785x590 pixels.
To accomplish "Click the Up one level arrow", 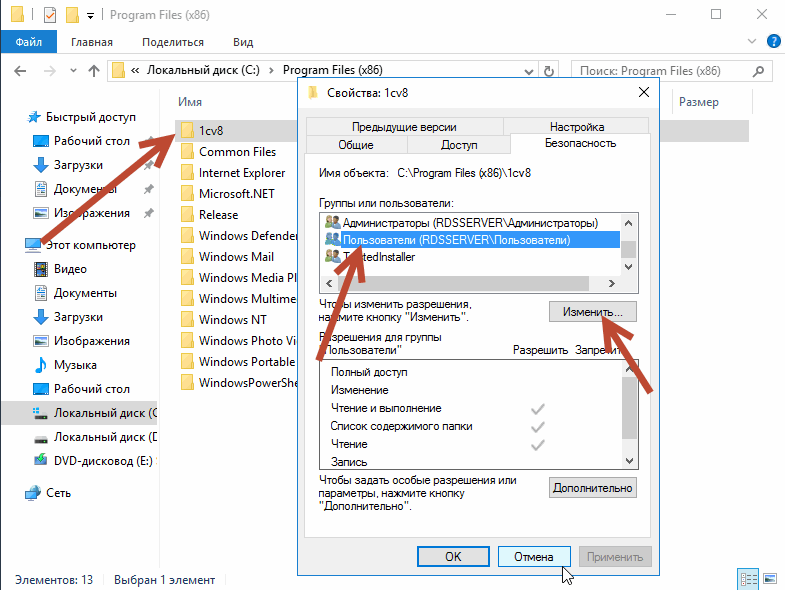I will point(94,71).
